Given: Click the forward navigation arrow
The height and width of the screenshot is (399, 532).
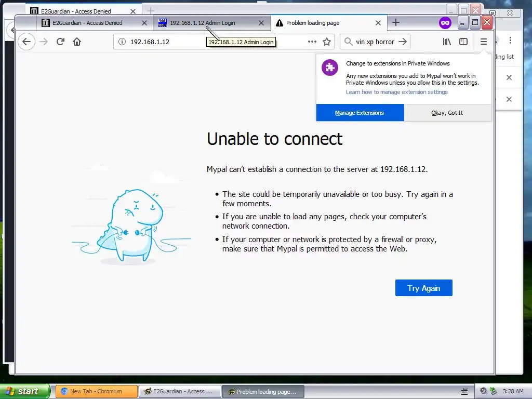Looking at the screenshot, I should [x=44, y=42].
